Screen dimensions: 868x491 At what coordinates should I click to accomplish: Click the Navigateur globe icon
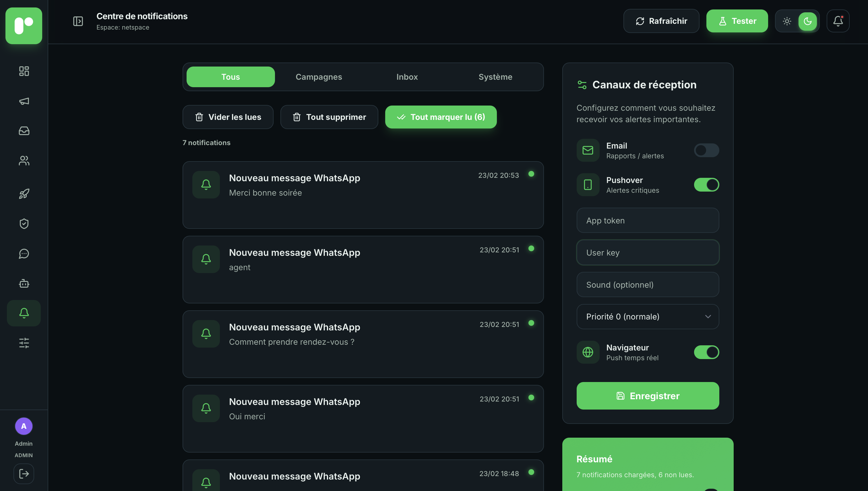pyautogui.click(x=588, y=352)
